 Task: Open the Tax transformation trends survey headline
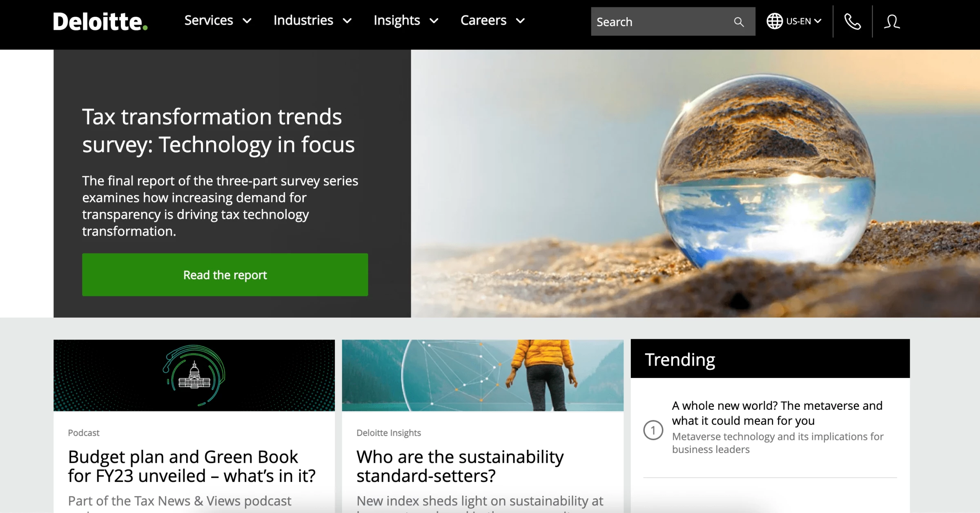click(x=218, y=131)
